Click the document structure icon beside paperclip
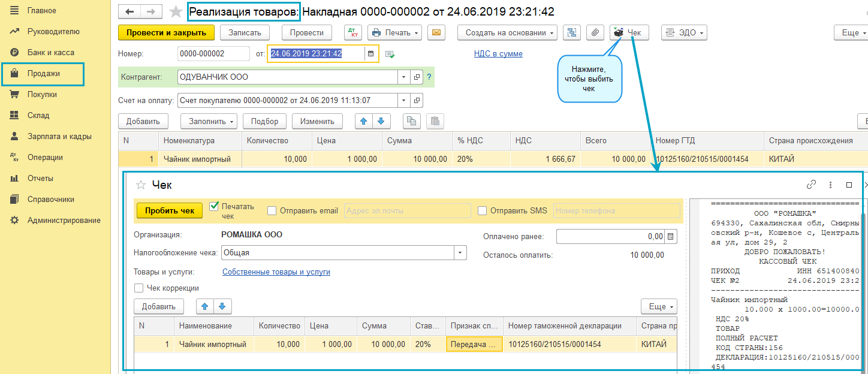The height and width of the screenshot is (374, 868). pyautogui.click(x=571, y=32)
